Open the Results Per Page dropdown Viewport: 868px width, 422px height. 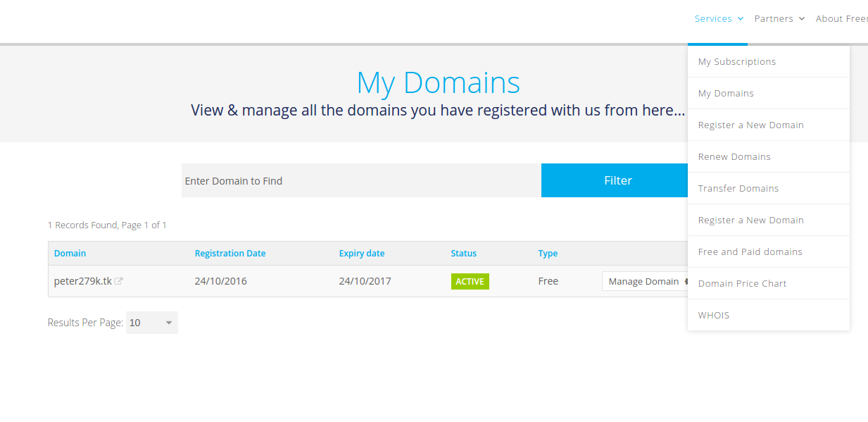(151, 323)
